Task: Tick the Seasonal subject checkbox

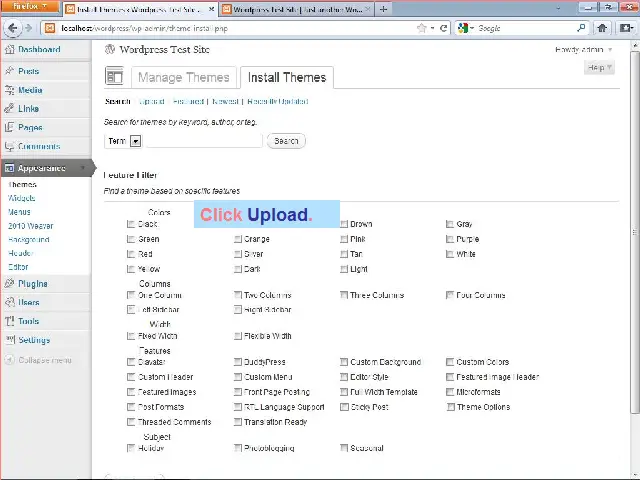Action: click(x=344, y=448)
